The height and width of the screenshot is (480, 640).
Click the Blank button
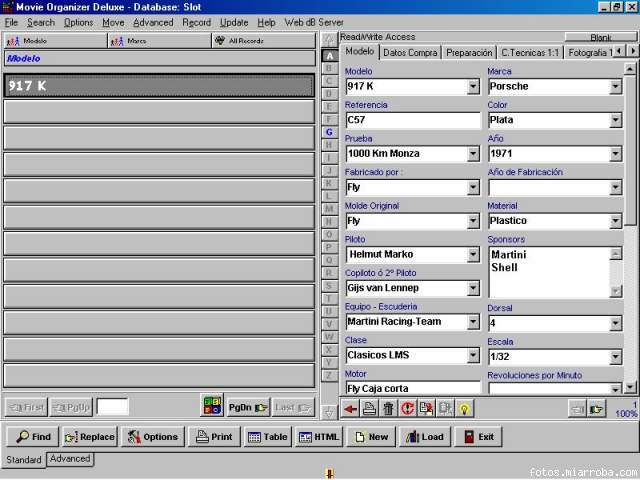coord(600,38)
